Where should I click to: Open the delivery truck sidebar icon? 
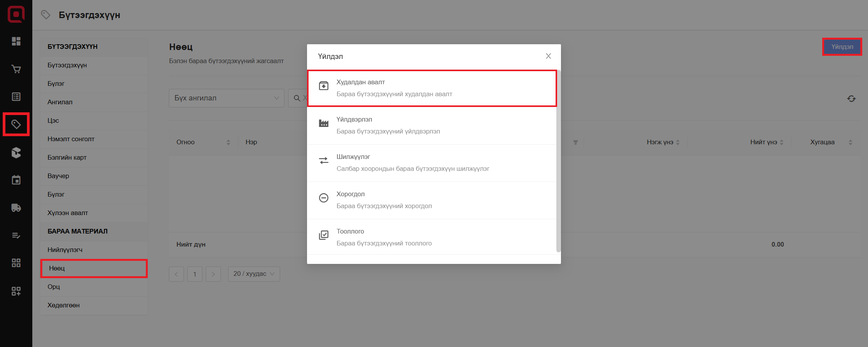16,208
